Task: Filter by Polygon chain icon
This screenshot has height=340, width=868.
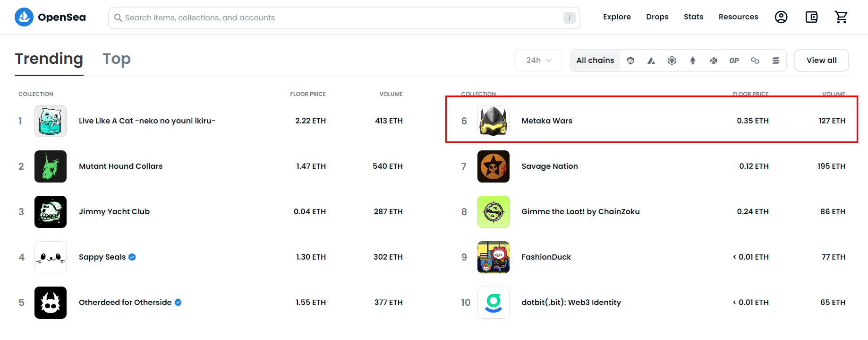Action: (755, 61)
